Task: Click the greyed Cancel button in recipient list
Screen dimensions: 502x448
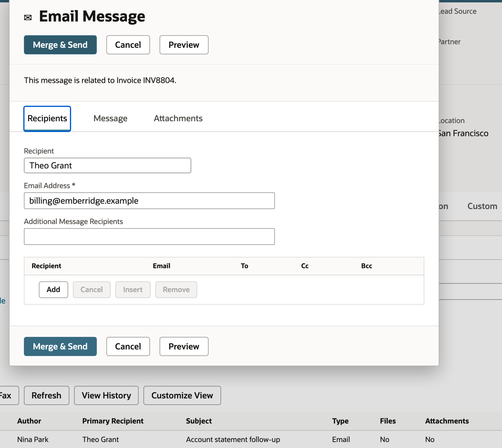Action: pyautogui.click(x=92, y=290)
